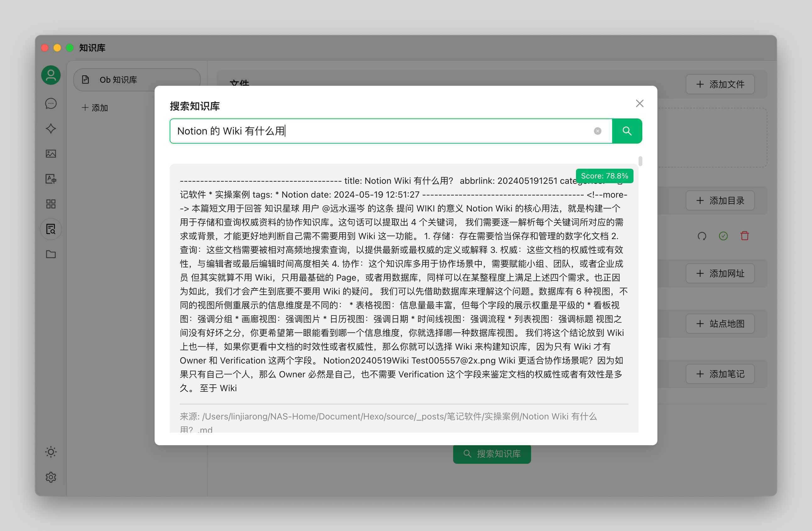Open settings gear icon in sidebar

[51, 477]
